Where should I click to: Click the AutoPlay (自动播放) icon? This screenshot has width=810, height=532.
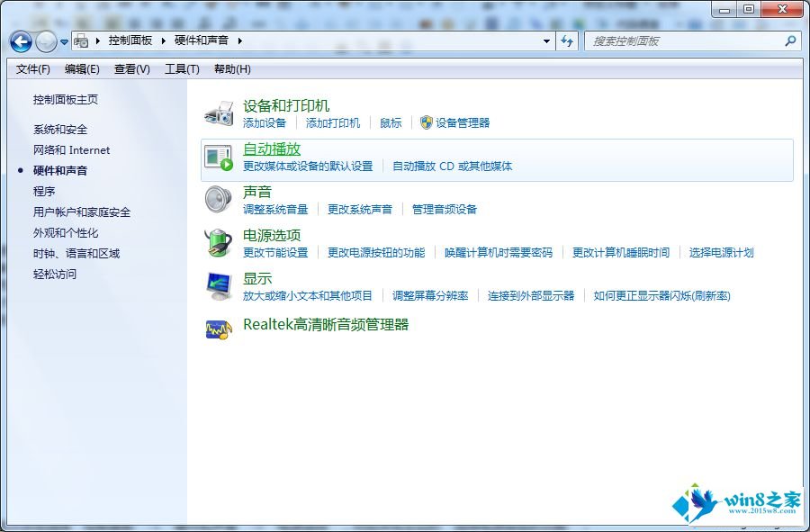(219, 158)
